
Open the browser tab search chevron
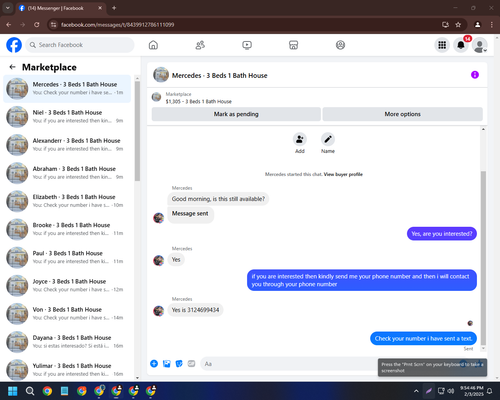(7, 8)
